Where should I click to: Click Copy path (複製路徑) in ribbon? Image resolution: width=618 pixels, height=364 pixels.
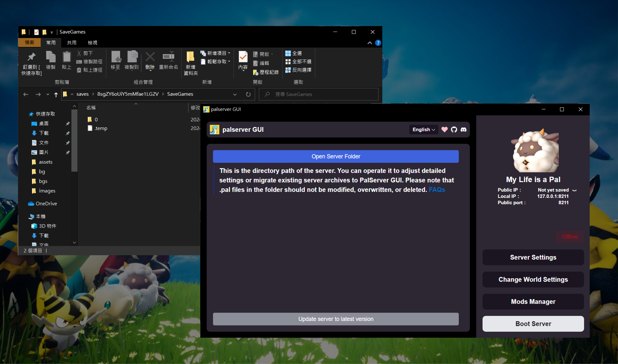click(89, 62)
